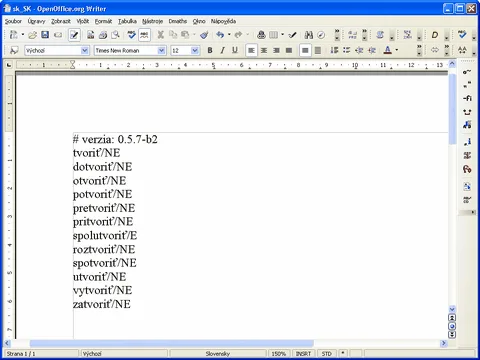
Task: Click the Cut scissors icon
Action: (161, 35)
